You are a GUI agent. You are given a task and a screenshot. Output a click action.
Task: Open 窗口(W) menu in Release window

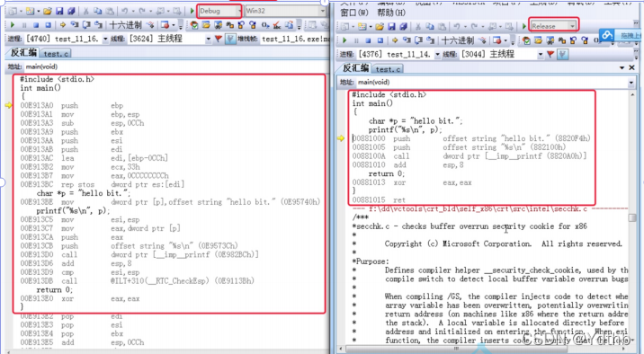coord(354,13)
